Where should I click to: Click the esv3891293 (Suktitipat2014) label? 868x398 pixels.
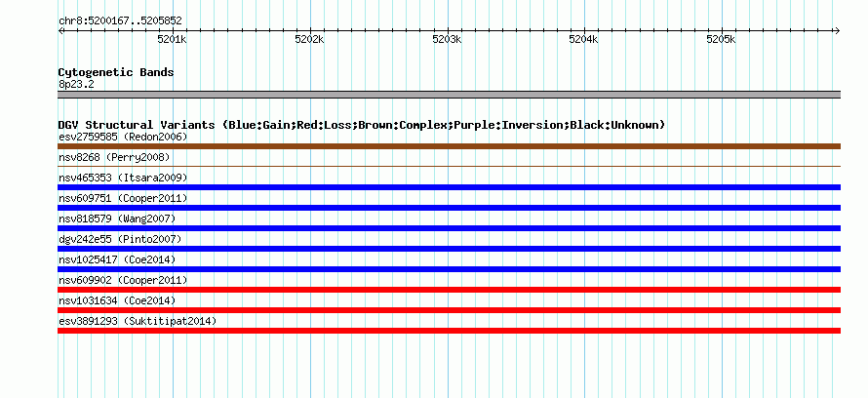pos(138,321)
